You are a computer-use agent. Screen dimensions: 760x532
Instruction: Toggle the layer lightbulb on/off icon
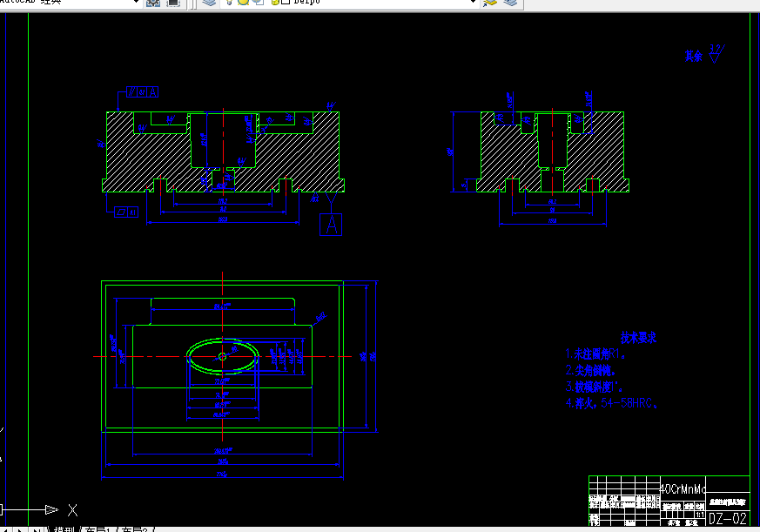point(229,2)
